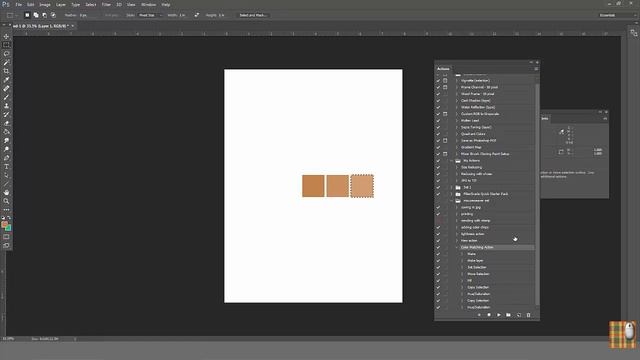Select the Move tool
Viewport: 640px width, 360px height.
point(6,36)
